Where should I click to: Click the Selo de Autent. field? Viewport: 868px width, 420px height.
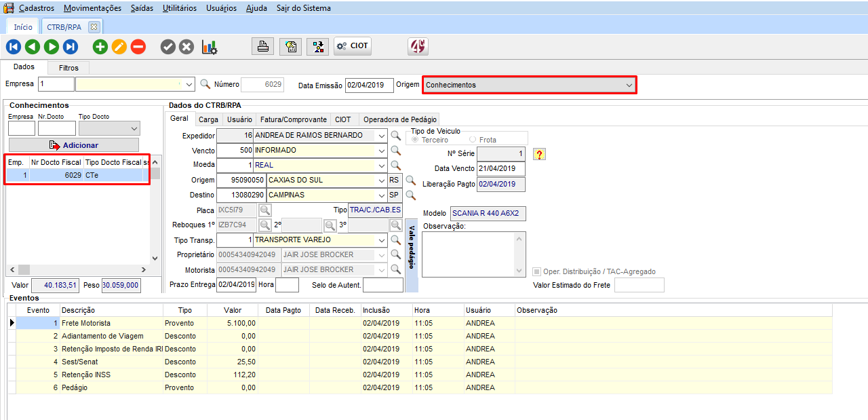click(382, 285)
